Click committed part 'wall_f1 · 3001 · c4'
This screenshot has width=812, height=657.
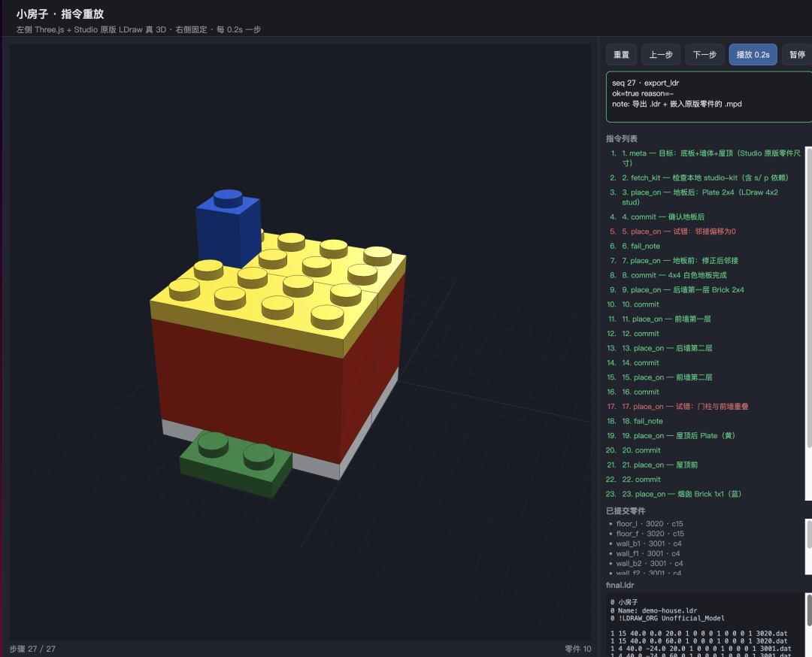point(648,553)
